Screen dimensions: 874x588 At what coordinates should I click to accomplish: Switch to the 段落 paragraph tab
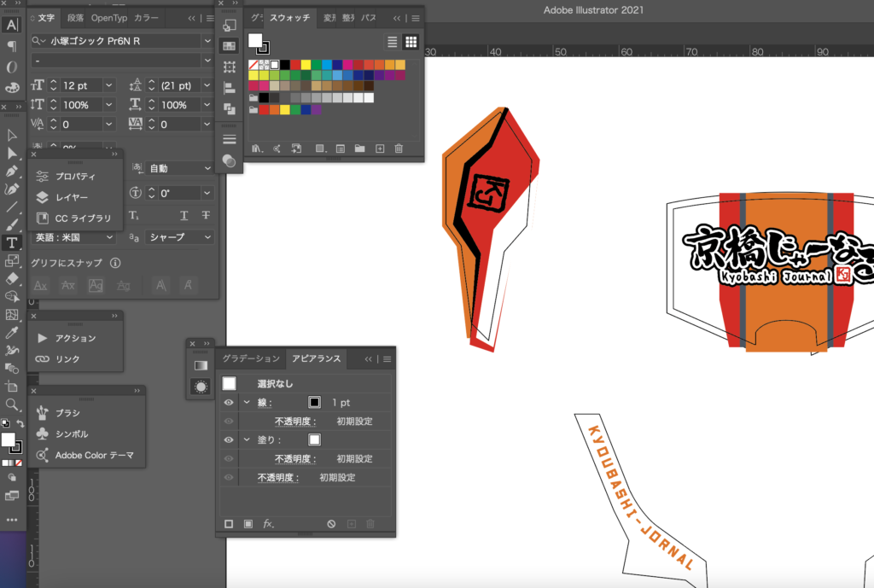(75, 17)
